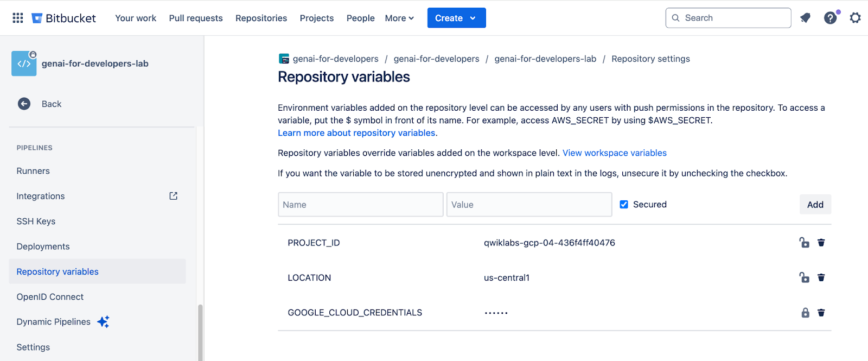The height and width of the screenshot is (361, 868).
Task: Follow the View workspace variables link
Action: pos(614,153)
